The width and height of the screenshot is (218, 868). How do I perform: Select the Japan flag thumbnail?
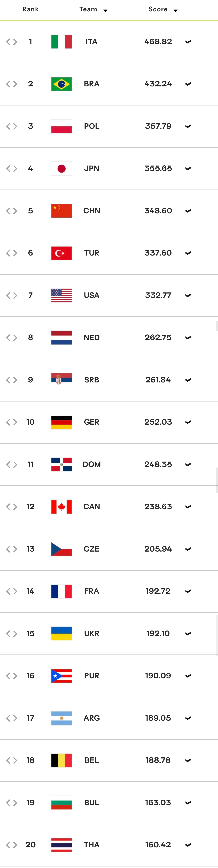[61, 168]
